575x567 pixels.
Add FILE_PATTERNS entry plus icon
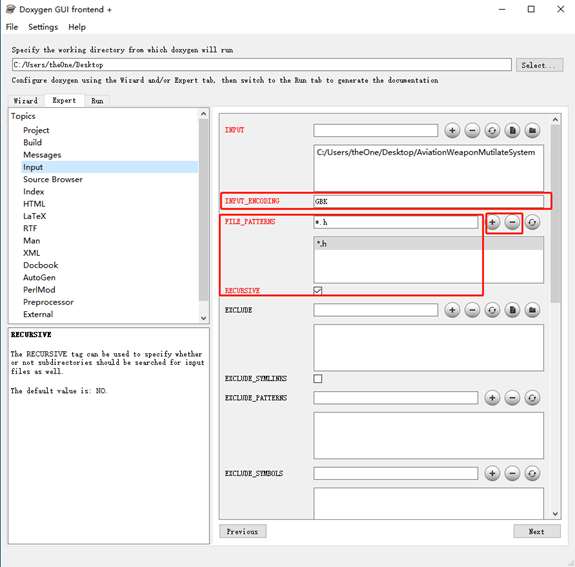pos(492,222)
